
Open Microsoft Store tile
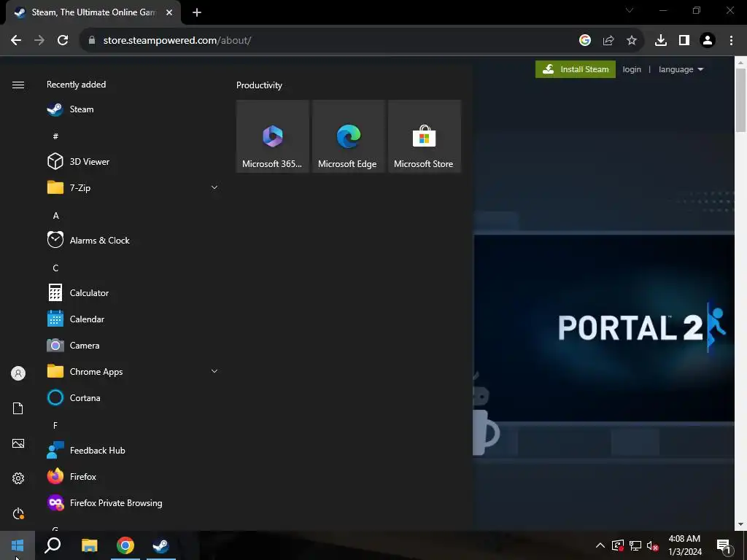424,136
